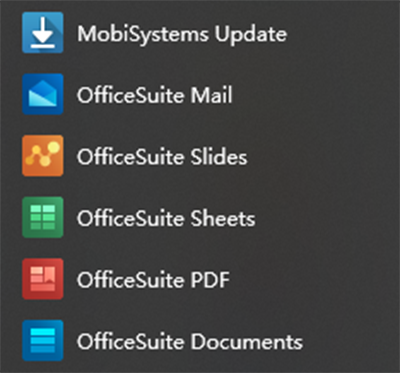
Task: Launch the MobiSystems Update app entry
Action: pos(200,33)
